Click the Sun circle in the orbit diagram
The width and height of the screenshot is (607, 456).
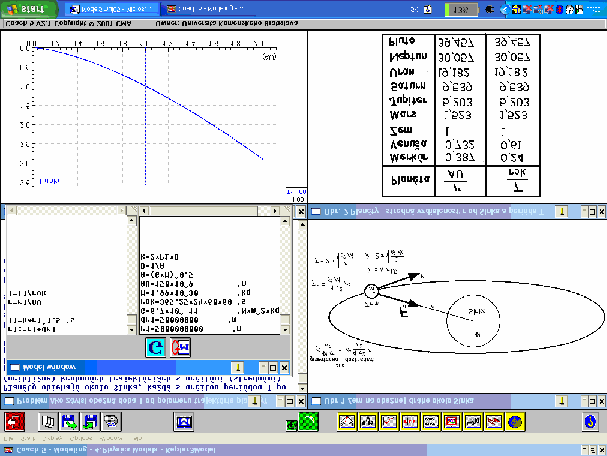coord(473,321)
